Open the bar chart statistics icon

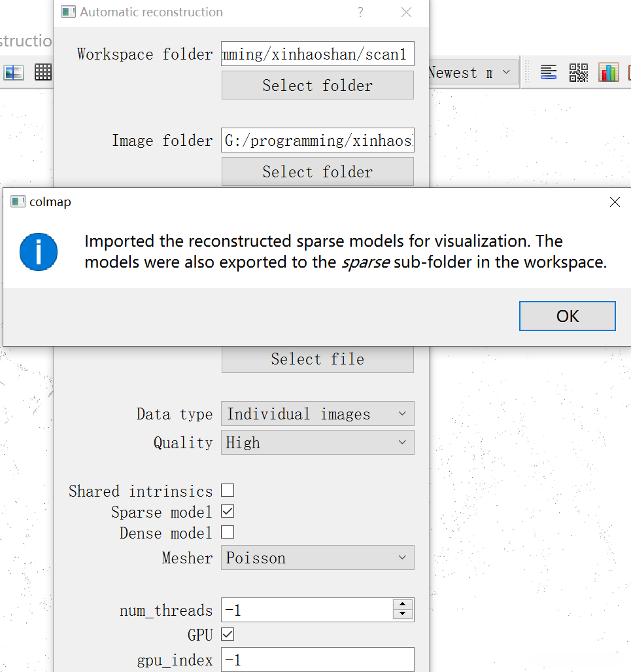pos(608,73)
